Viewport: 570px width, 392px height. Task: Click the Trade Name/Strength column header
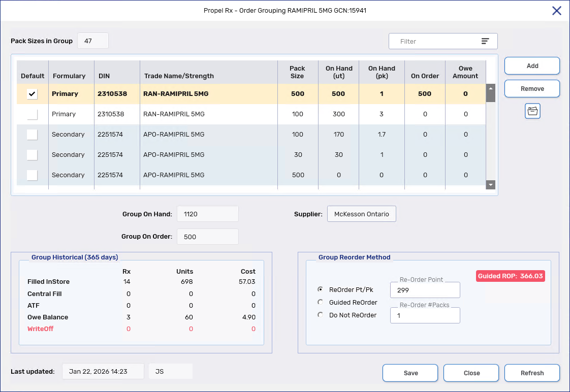point(179,76)
